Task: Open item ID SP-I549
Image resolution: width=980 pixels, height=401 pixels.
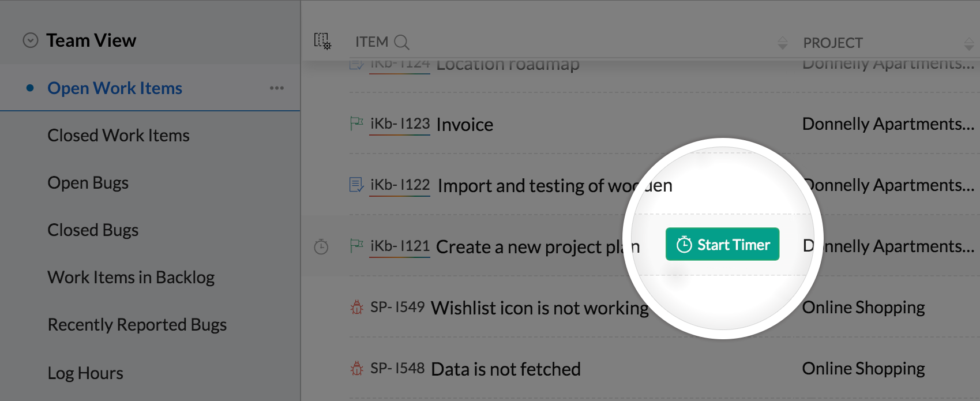Action: [397, 307]
